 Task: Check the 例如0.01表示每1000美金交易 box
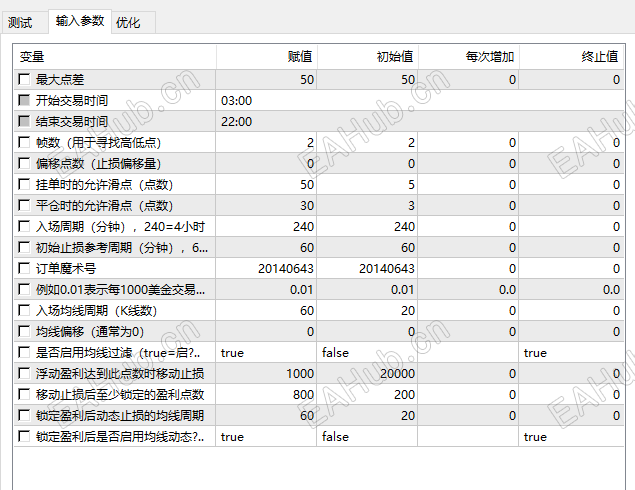(24, 289)
